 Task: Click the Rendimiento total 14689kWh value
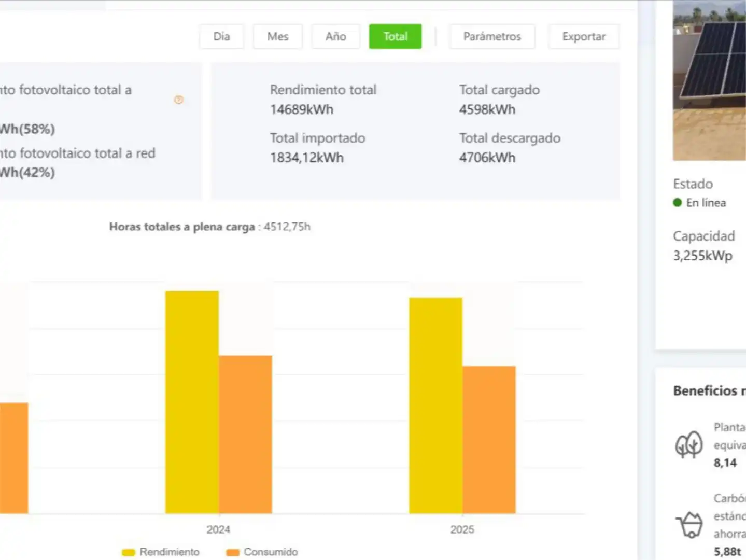302,110
